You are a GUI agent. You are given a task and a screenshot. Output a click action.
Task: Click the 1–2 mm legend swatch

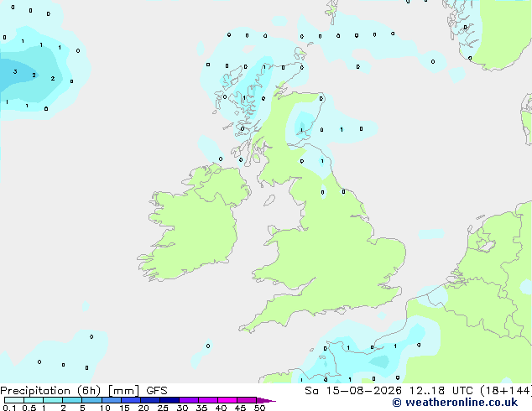(x=53, y=400)
